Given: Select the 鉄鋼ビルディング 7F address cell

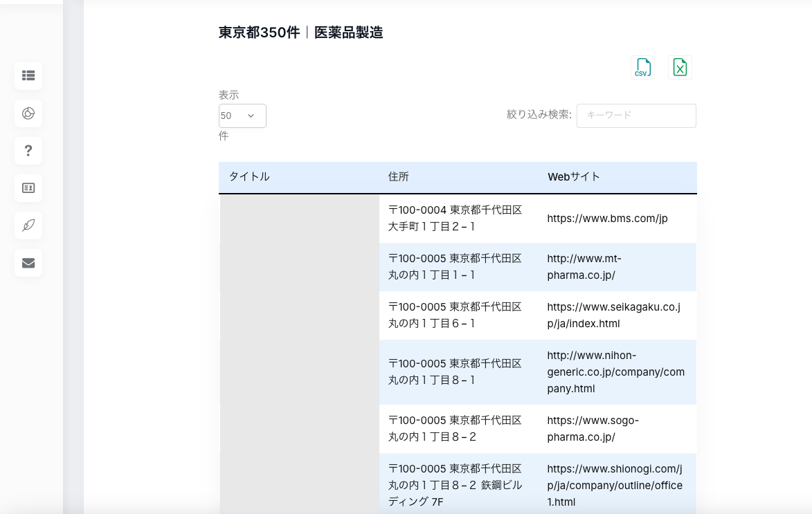Looking at the screenshot, I should point(459,484).
